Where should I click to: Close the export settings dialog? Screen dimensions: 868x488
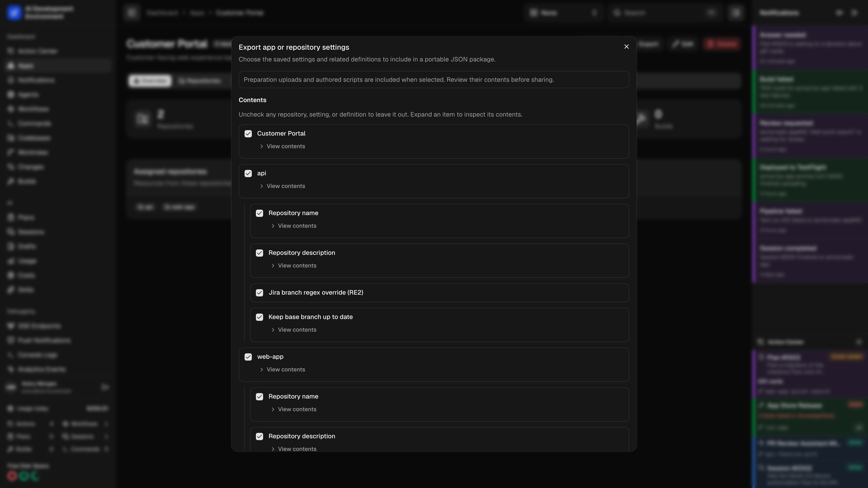click(626, 47)
